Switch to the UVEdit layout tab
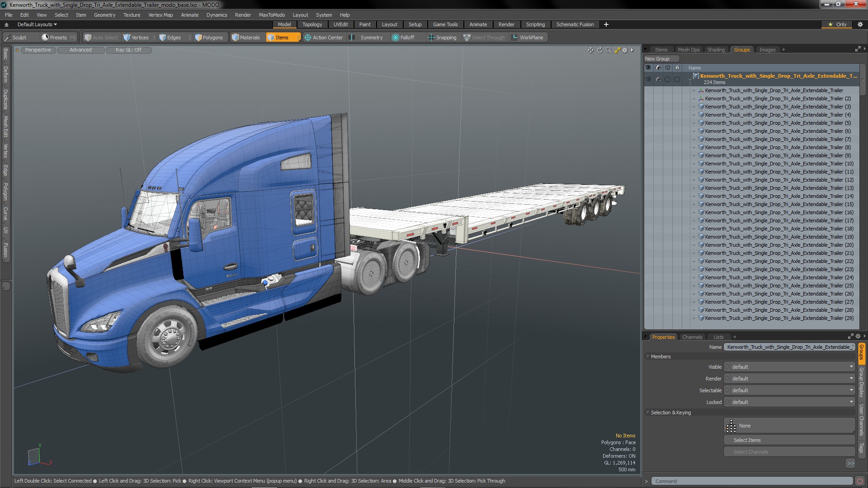Image resolution: width=868 pixels, height=488 pixels. click(340, 24)
